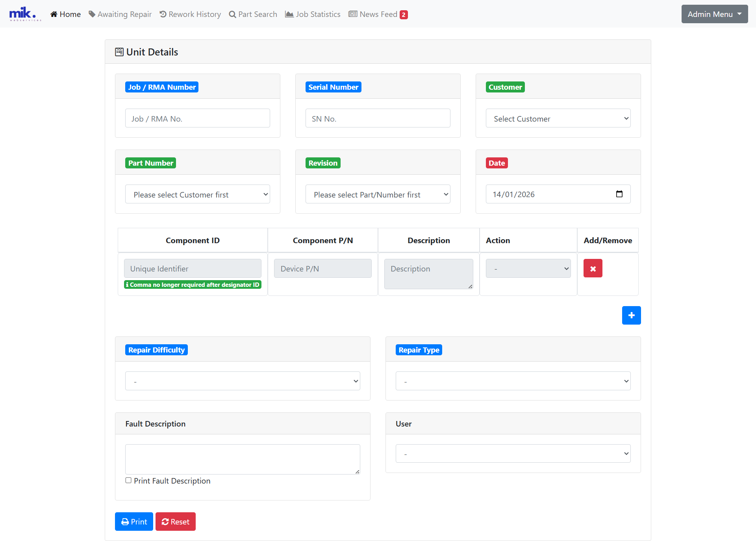Image resolution: width=756 pixels, height=541 pixels.
Task: Open the News Feed via its newspaper icon
Action: coord(352,14)
